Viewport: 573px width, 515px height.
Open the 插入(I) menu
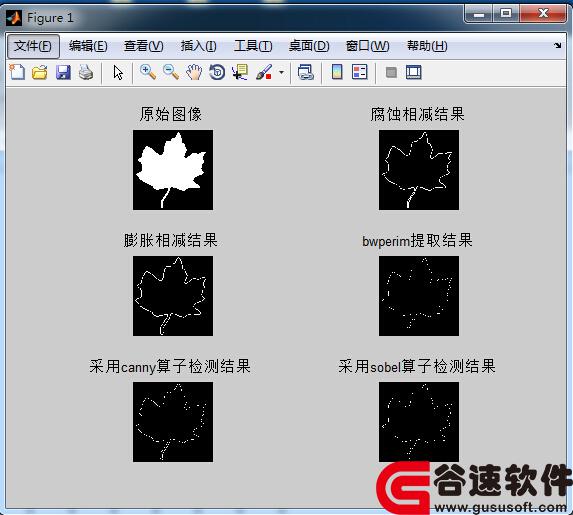point(198,46)
